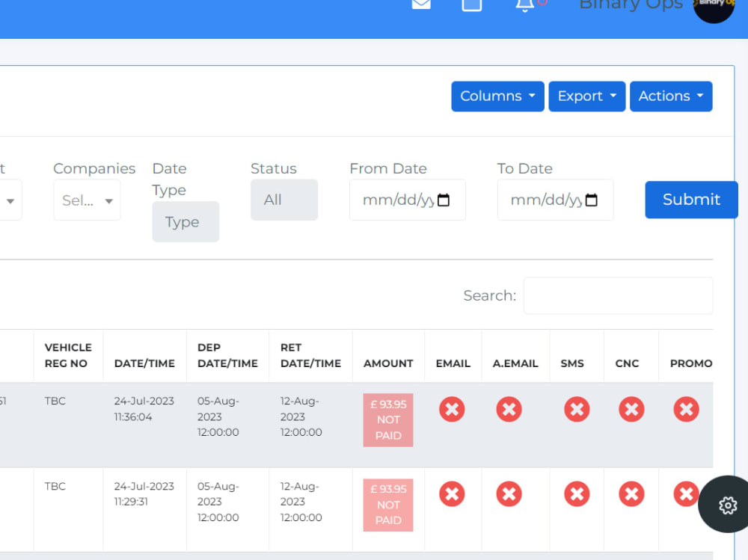Click EMAIL red X in 11:29:31 row
Screen dimensions: 748x560
click(453, 494)
